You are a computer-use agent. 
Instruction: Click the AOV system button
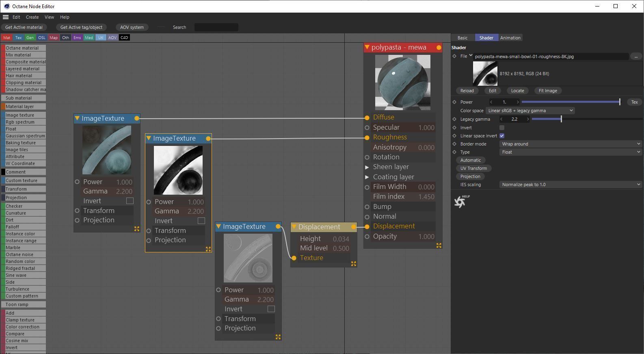[132, 27]
